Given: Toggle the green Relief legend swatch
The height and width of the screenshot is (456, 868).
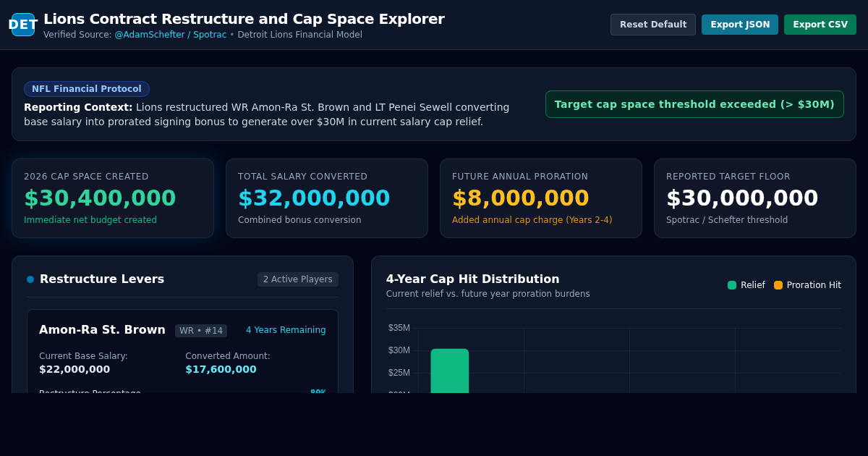Looking at the screenshot, I should pos(732,285).
